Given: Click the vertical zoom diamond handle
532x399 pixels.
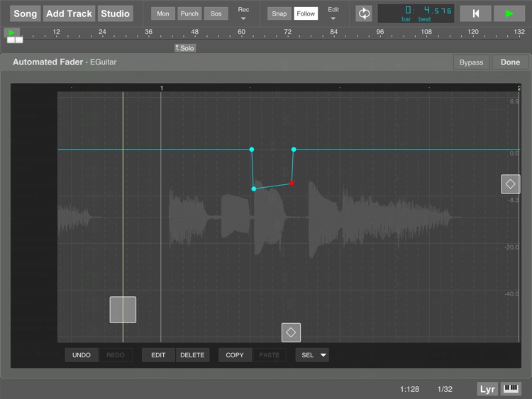Looking at the screenshot, I should click(511, 184).
